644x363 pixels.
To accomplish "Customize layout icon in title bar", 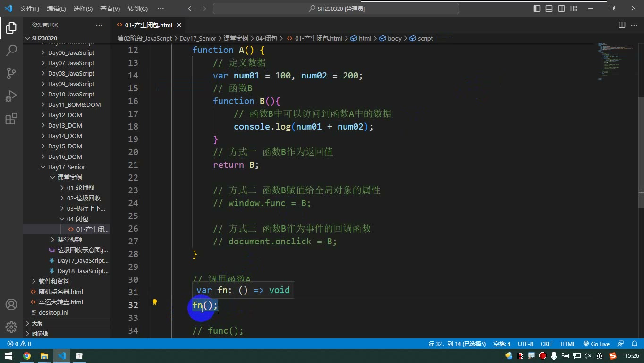I will click(x=574, y=9).
